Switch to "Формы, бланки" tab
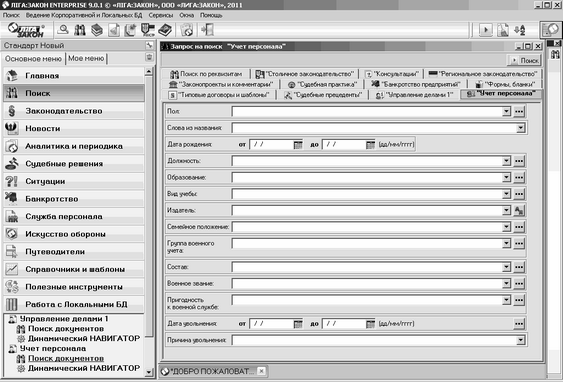The image size is (563, 382). tap(505, 84)
